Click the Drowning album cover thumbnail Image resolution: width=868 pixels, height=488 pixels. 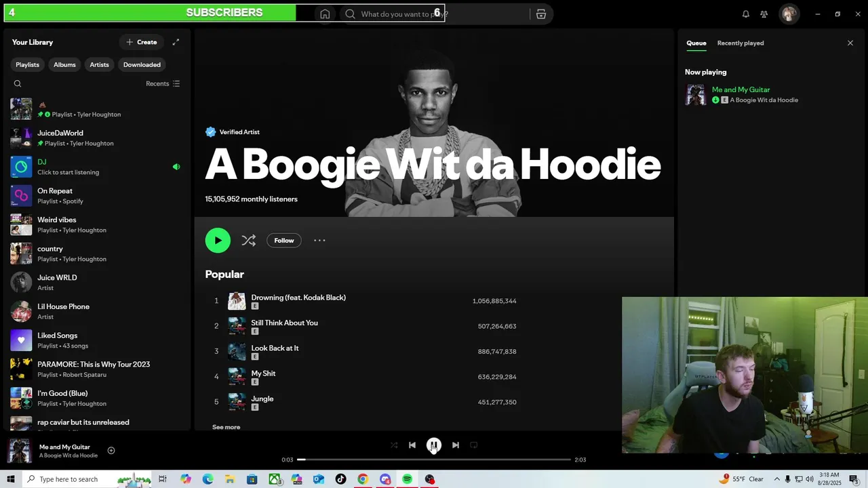pyautogui.click(x=237, y=301)
